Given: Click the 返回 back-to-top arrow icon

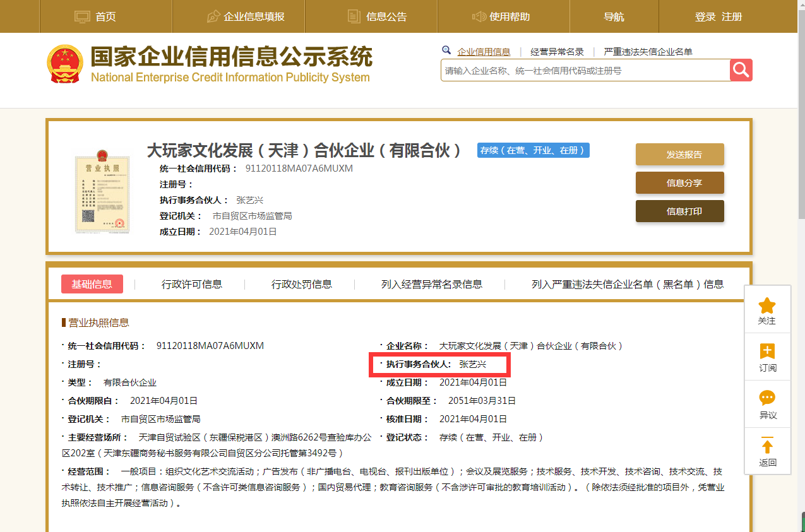Looking at the screenshot, I should 767,442.
